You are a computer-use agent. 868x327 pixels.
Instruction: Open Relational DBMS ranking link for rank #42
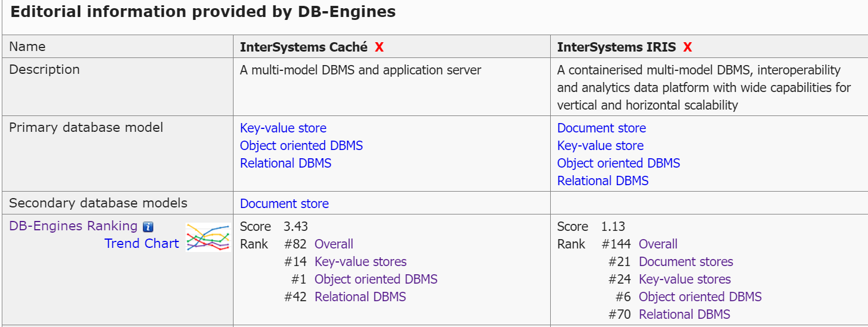click(x=361, y=297)
